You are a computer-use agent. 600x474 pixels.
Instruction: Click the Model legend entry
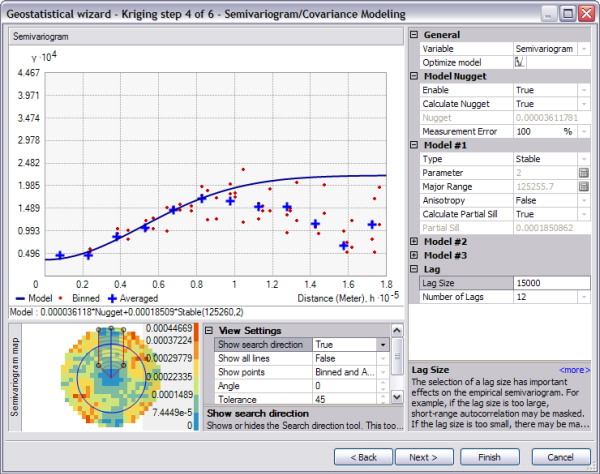(x=34, y=298)
